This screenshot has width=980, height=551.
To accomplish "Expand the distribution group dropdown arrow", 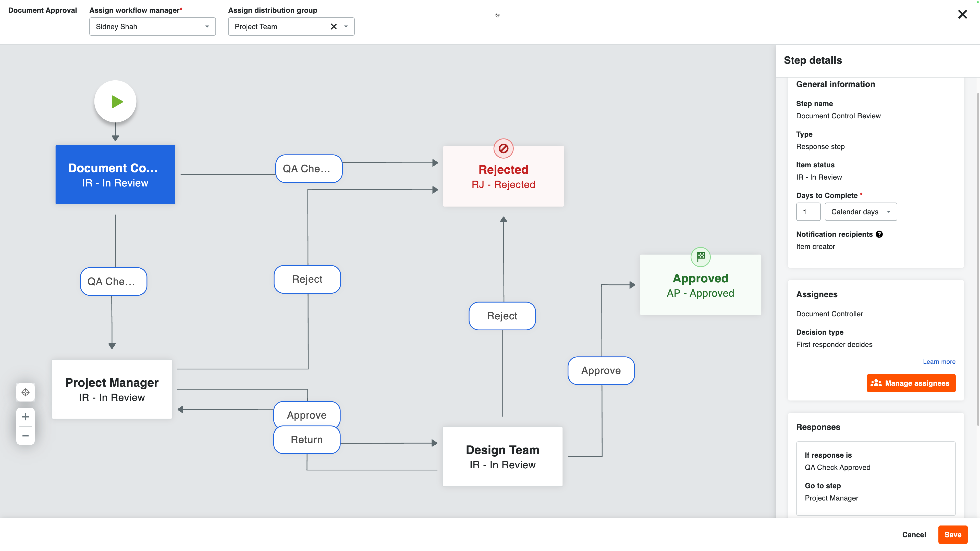I will [346, 27].
